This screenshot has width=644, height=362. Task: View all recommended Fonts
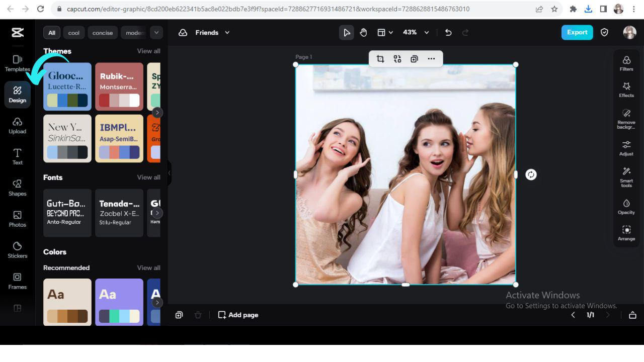148,177
